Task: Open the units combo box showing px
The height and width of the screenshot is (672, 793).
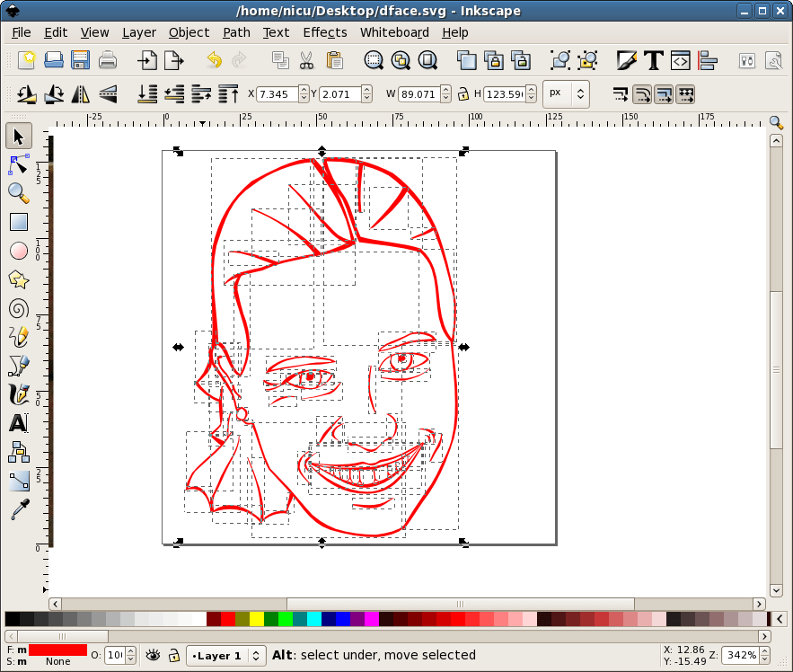Action: point(566,93)
